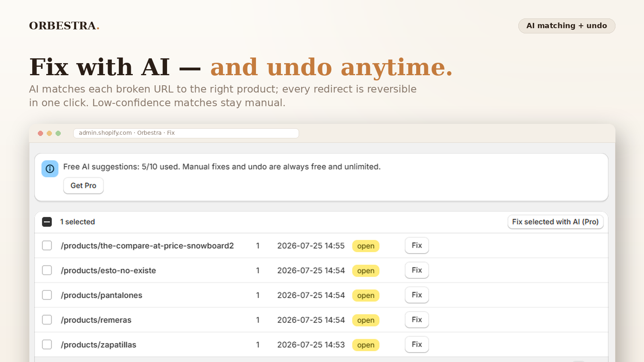The image size is (644, 362).
Task: Open the Get Pro upgrade button
Action: coord(83,185)
